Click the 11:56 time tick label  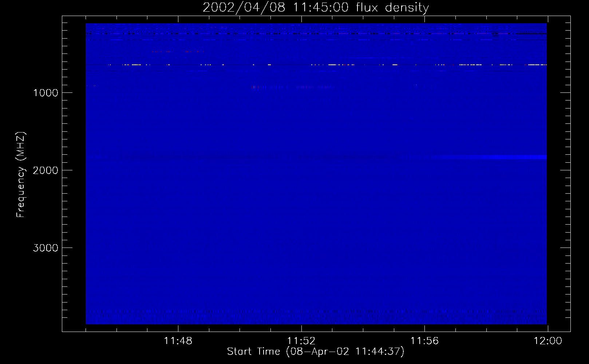click(x=424, y=341)
